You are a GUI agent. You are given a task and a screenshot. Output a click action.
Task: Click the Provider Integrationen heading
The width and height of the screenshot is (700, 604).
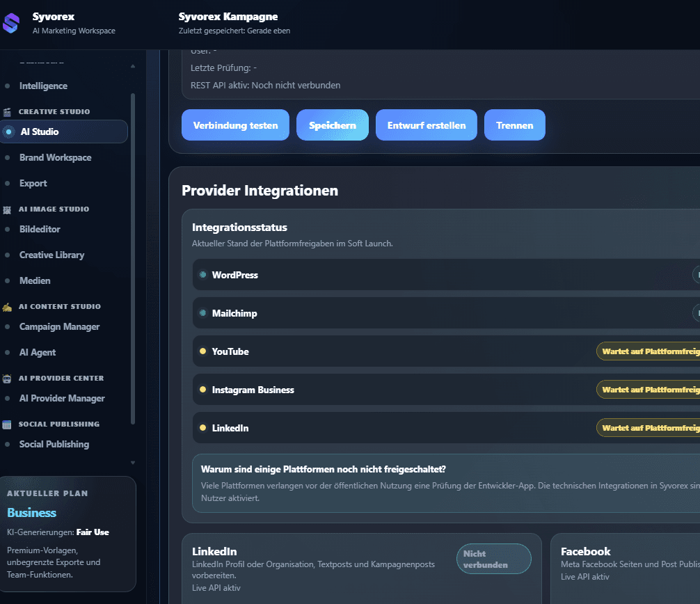coord(260,191)
